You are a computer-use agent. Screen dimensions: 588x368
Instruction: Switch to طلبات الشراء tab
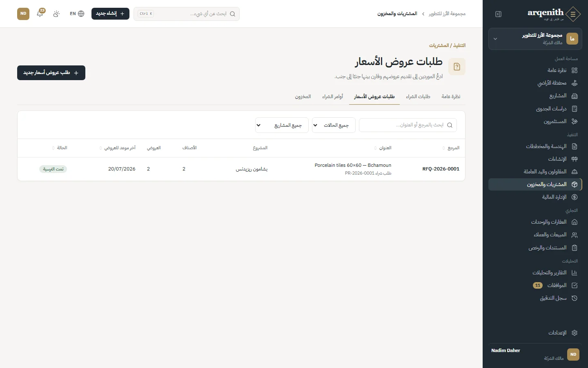418,96
